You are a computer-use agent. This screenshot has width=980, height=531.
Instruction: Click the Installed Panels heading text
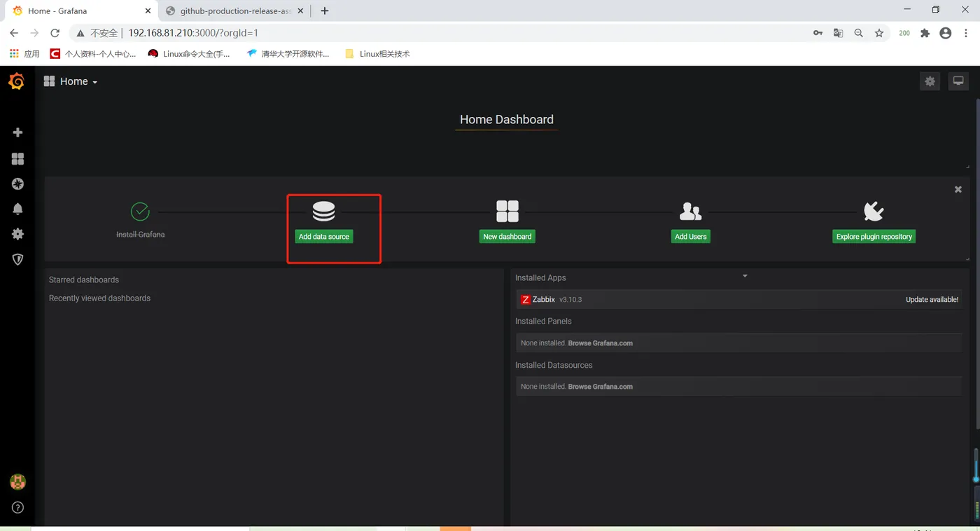(x=543, y=322)
